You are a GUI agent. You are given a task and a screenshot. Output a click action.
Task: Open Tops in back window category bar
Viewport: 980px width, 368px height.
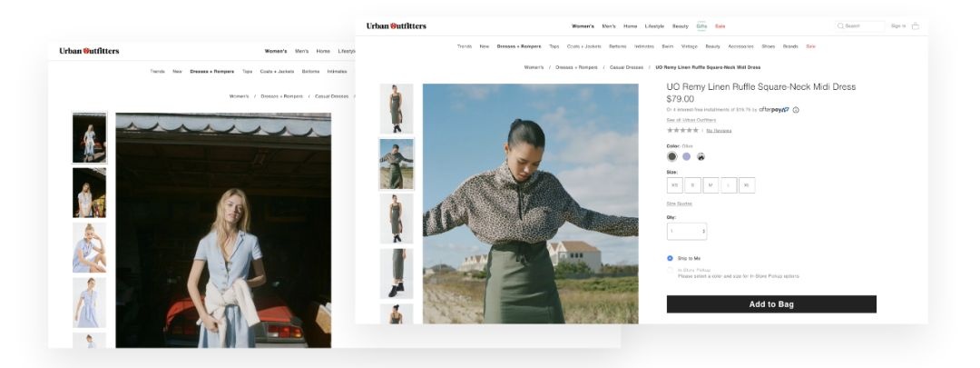pyautogui.click(x=248, y=72)
